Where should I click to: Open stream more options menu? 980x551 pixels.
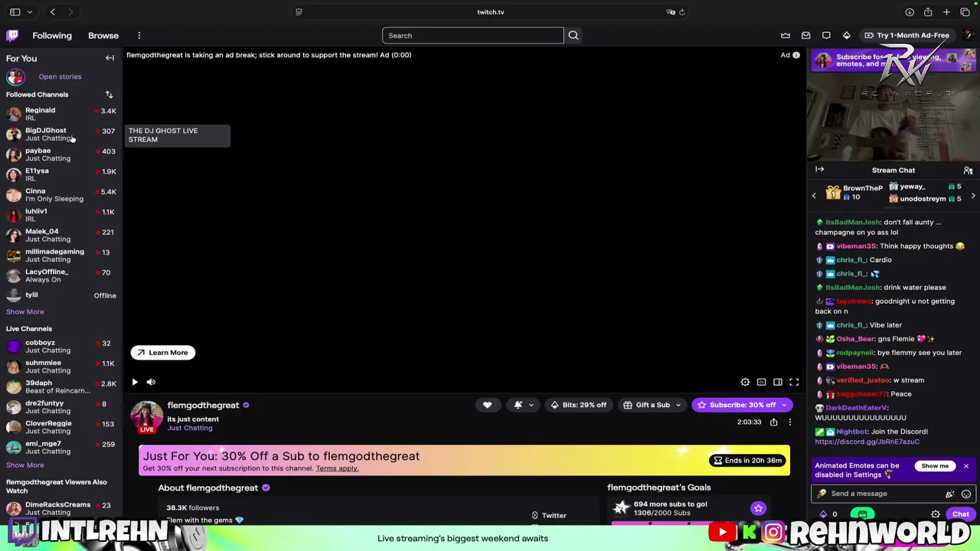[x=790, y=422]
